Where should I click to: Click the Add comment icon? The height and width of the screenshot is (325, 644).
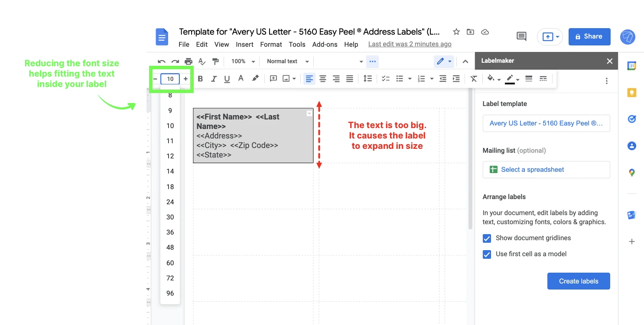click(x=273, y=78)
